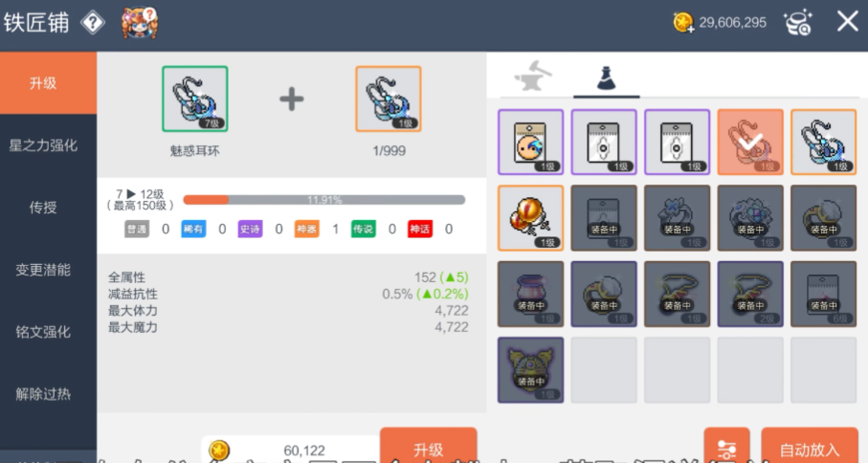Open the 星之力强化 menu
868x463 pixels.
[43, 145]
